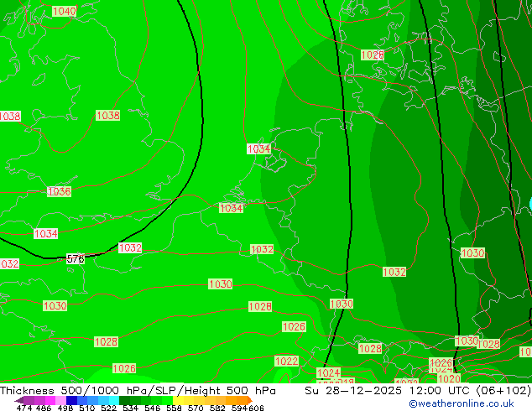Click the black 576 height label

point(76,259)
